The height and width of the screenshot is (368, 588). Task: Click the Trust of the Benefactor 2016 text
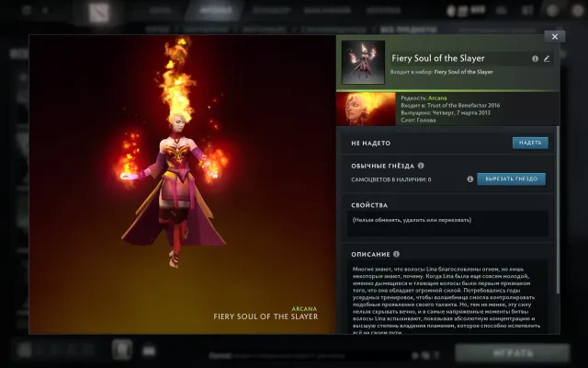463,106
